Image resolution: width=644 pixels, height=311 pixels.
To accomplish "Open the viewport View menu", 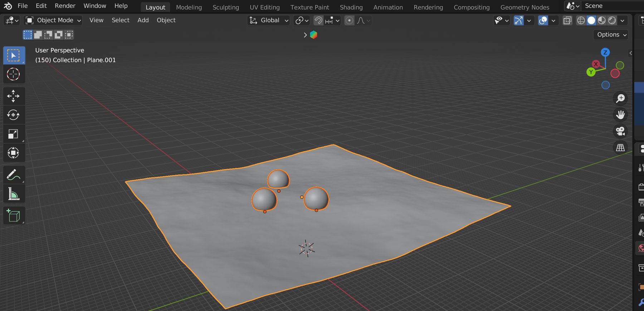I will click(96, 20).
